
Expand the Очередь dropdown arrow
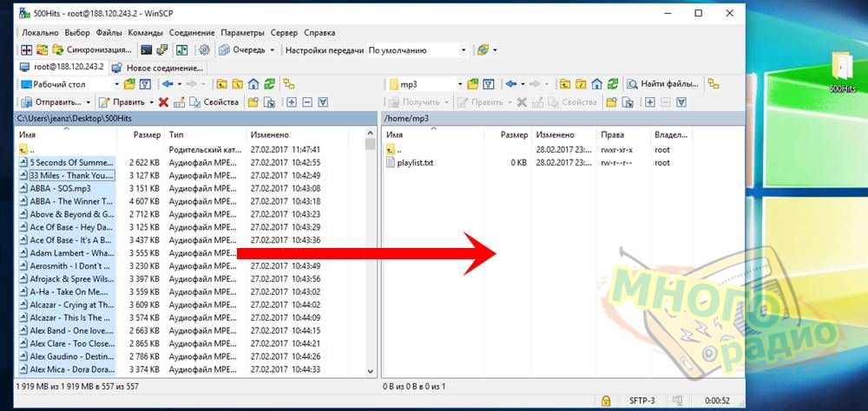(273, 50)
